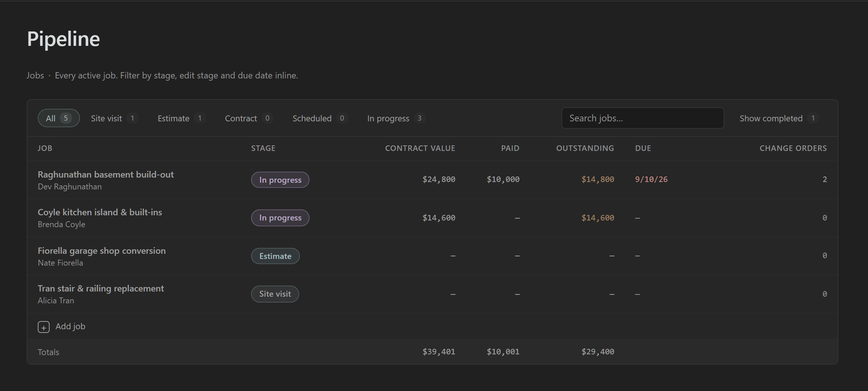
Task: Set due date for Coyle kitchen job
Action: click(x=637, y=218)
